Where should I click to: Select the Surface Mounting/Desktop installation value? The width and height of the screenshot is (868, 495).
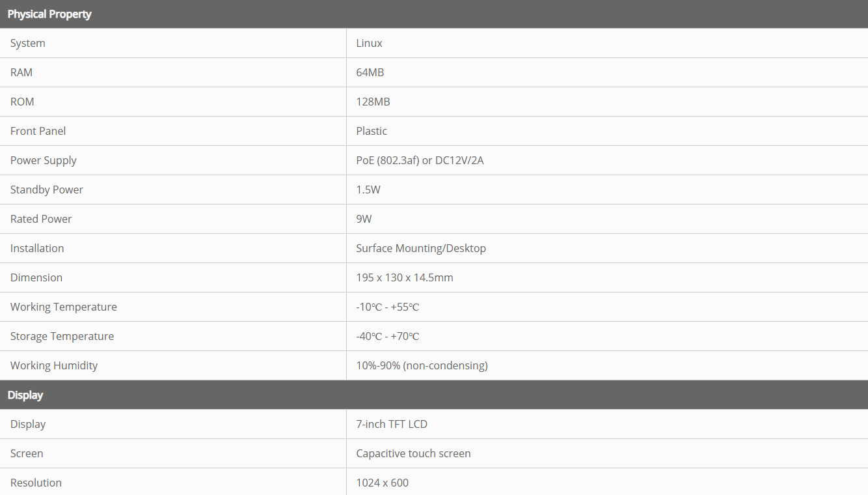pyautogui.click(x=421, y=248)
